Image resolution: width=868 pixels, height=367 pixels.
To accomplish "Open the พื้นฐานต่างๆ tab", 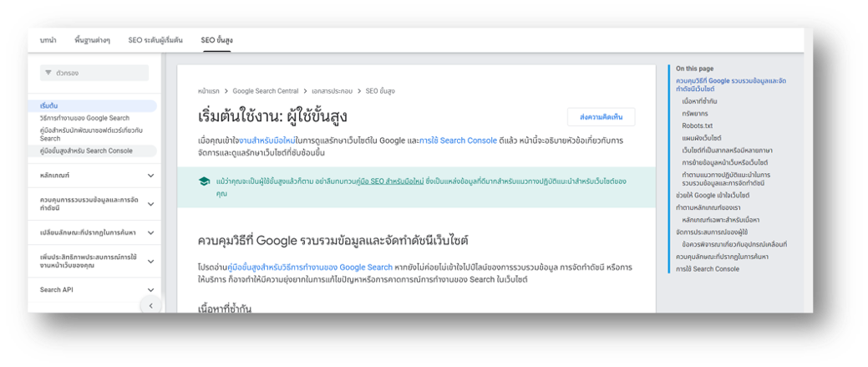I will (92, 40).
